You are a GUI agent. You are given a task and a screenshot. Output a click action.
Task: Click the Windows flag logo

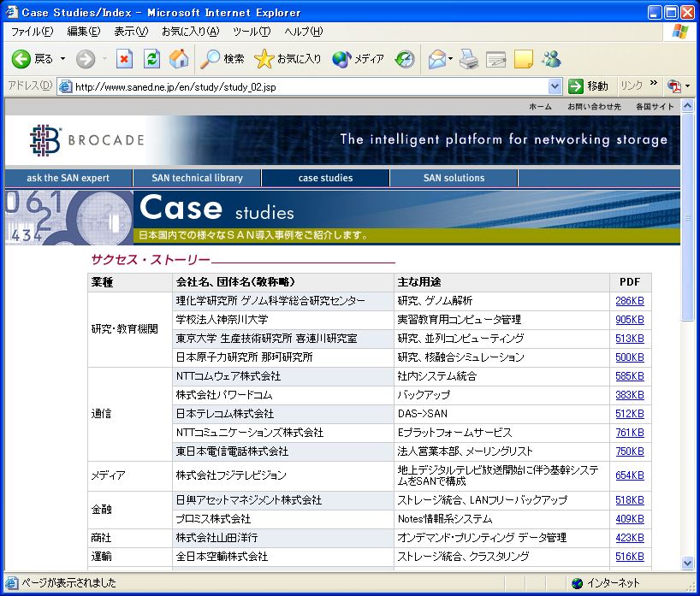click(680, 32)
